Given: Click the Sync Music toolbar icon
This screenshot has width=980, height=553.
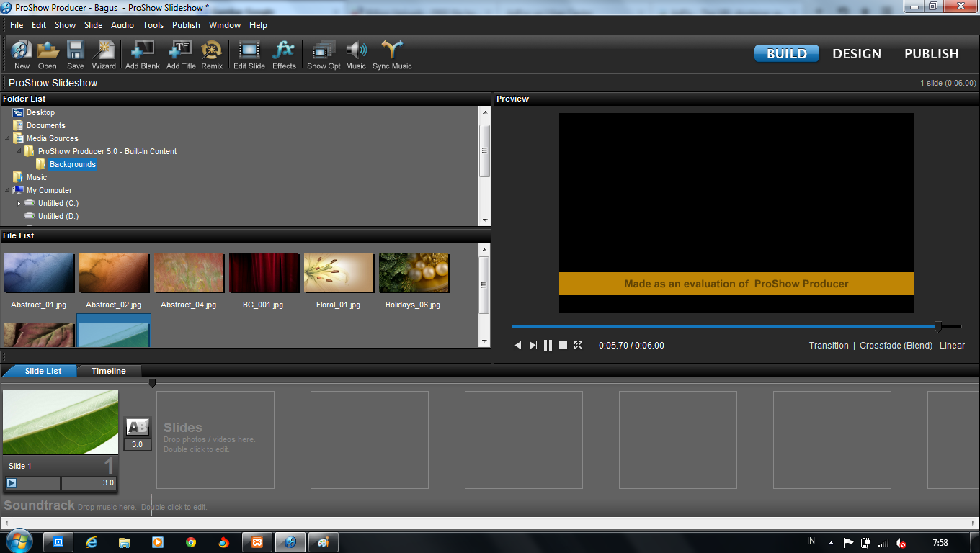Looking at the screenshot, I should click(x=392, y=55).
